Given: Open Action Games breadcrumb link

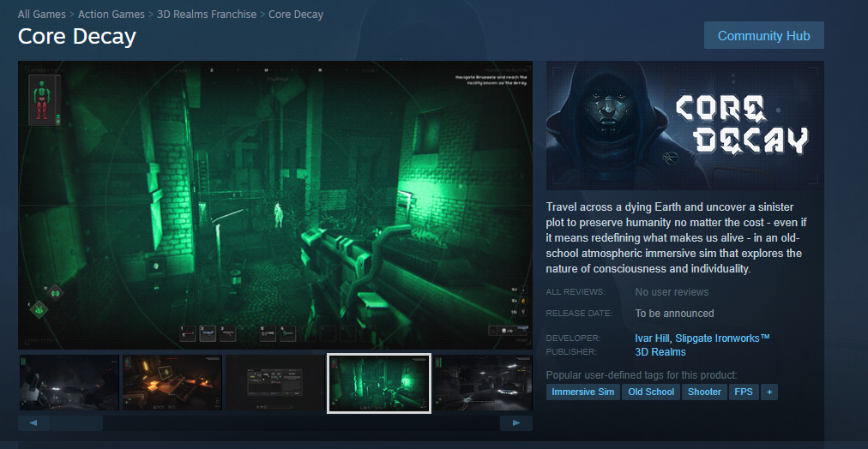Looking at the screenshot, I should tap(112, 14).
